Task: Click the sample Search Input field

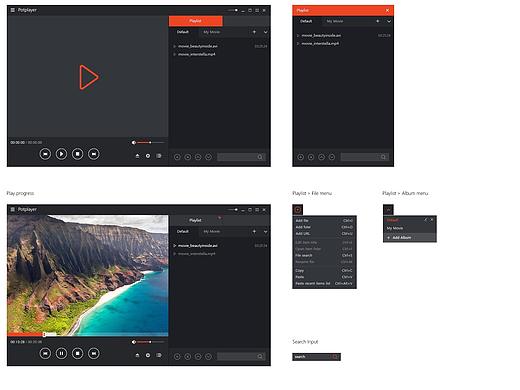Action: [x=316, y=357]
